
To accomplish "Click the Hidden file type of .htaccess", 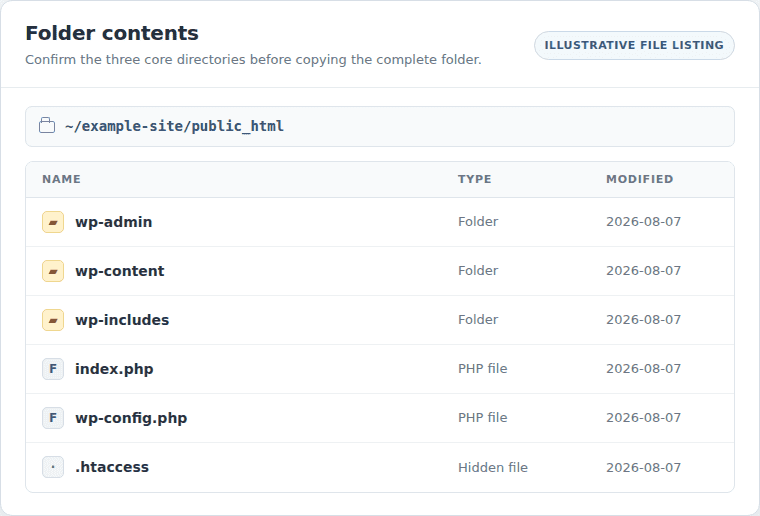I will 493,468.
